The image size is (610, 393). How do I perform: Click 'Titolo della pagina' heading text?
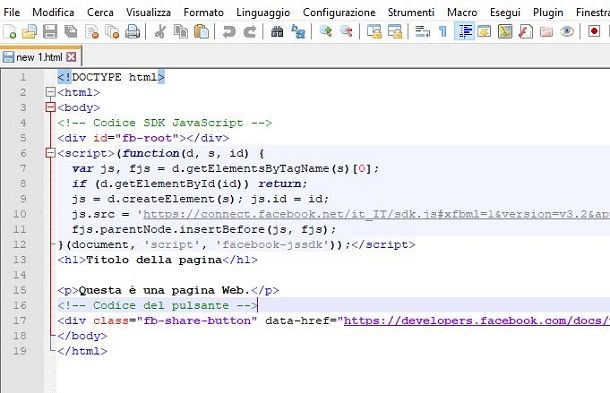(x=154, y=260)
